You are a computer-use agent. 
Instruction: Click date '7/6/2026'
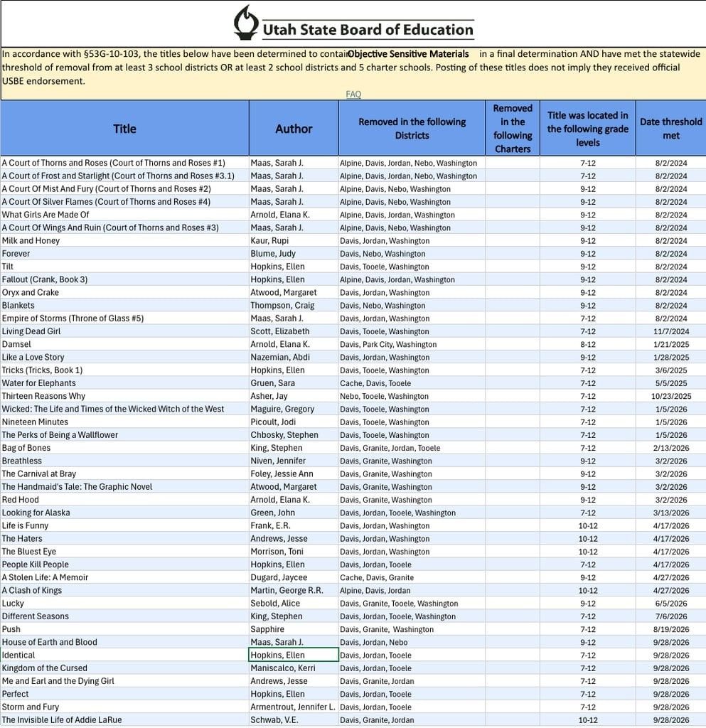tap(670, 617)
